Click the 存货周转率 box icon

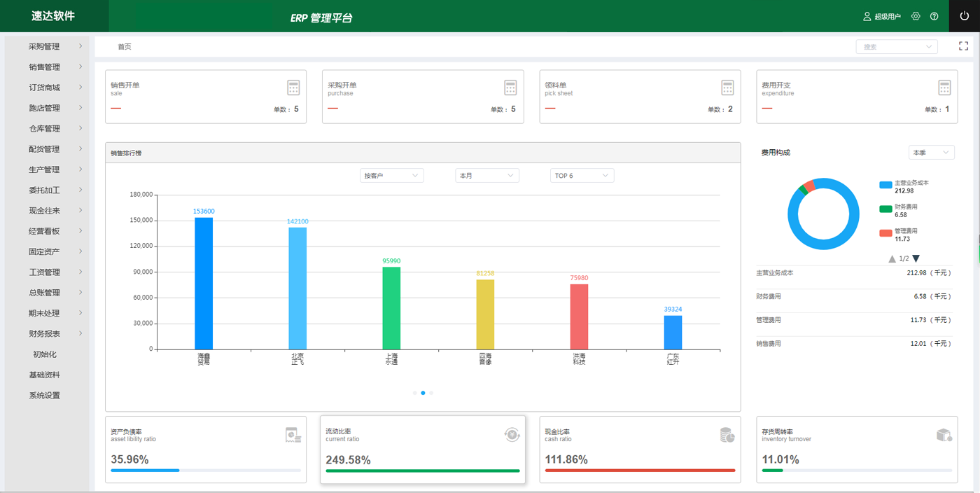coord(944,435)
